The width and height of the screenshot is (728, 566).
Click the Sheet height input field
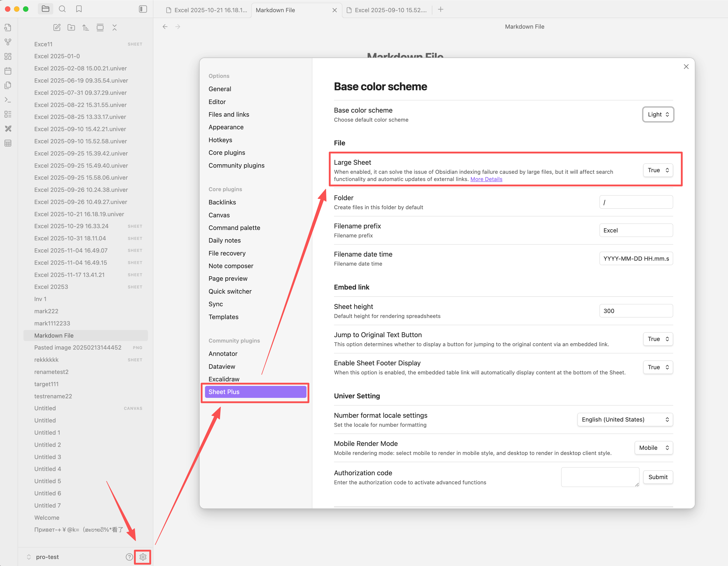[636, 311]
